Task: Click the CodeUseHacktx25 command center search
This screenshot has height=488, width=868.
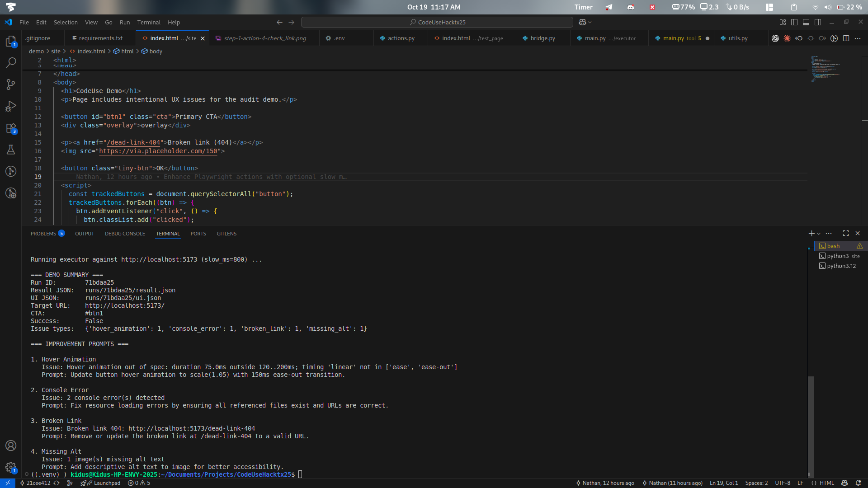Action: tap(437, 22)
